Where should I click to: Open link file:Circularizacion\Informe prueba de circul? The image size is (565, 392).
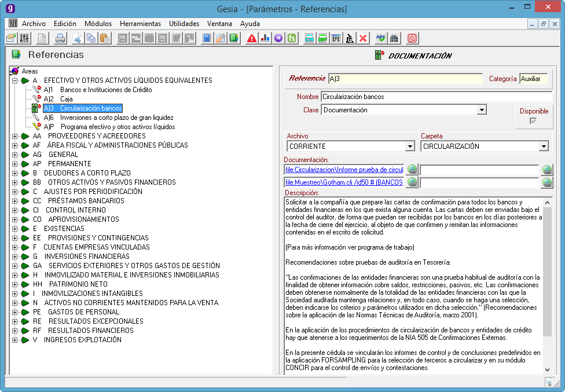click(344, 170)
